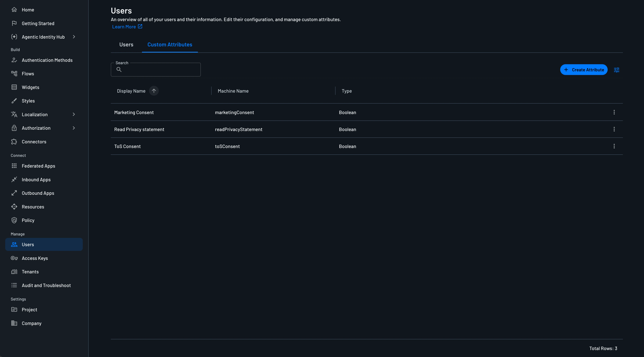Viewport: 644px width, 357px height.
Task: Click the Users people icon in sidebar
Action: coord(14,244)
